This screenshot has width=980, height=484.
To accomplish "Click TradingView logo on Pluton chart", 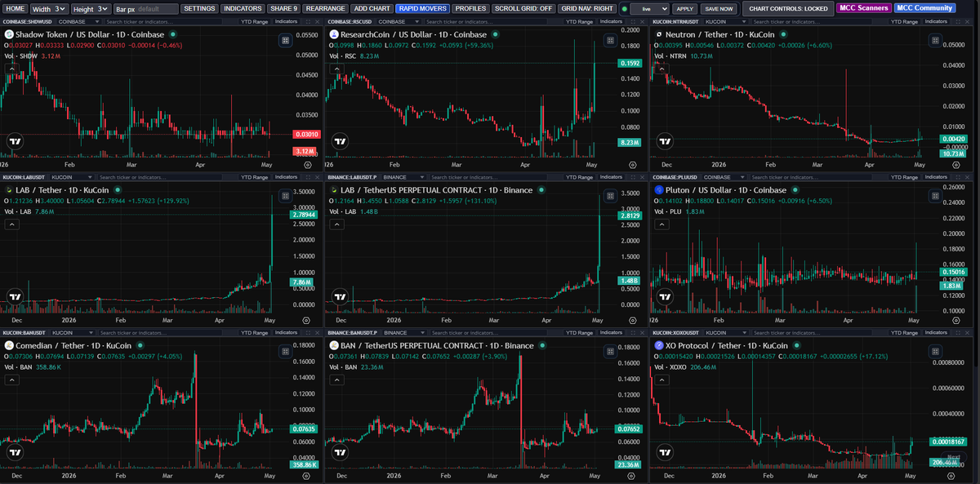I will coord(663,296).
